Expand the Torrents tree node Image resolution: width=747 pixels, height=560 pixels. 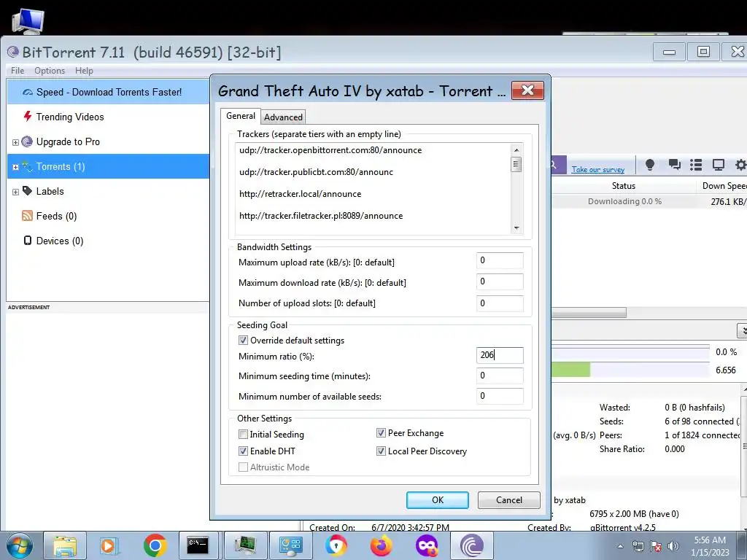[15, 167]
